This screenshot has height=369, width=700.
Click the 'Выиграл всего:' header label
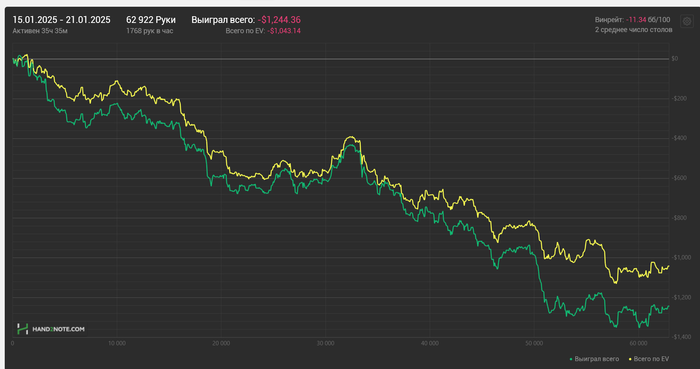223,20
